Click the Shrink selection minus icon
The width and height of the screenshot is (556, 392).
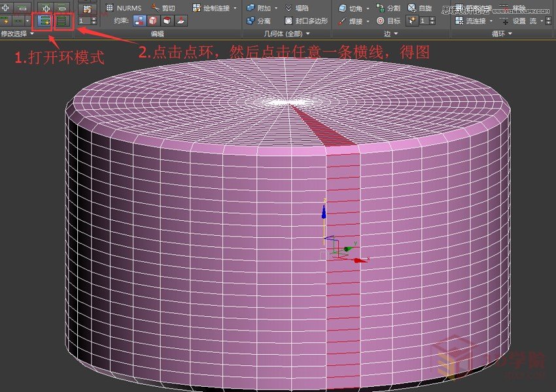(x=22, y=8)
